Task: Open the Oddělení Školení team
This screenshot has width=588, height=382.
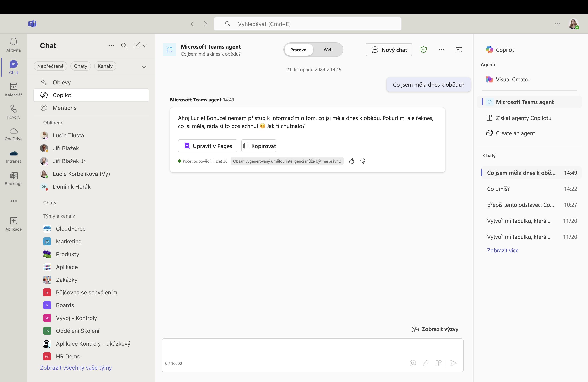Action: (91, 331)
